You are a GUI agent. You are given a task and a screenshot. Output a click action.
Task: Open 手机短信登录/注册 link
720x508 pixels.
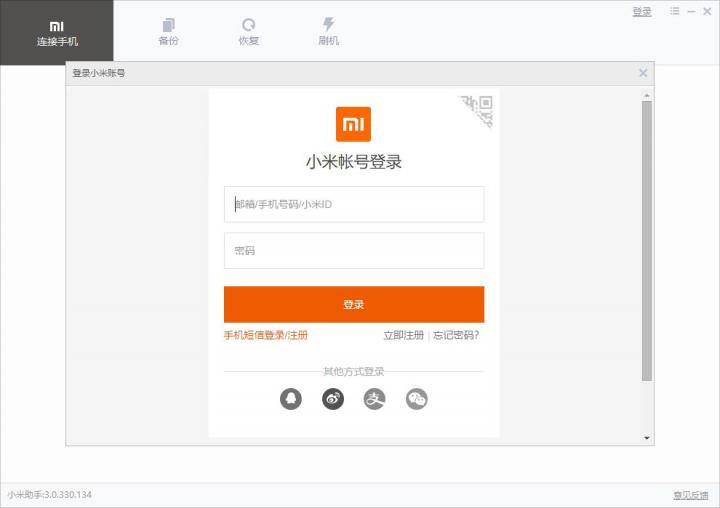pos(265,335)
